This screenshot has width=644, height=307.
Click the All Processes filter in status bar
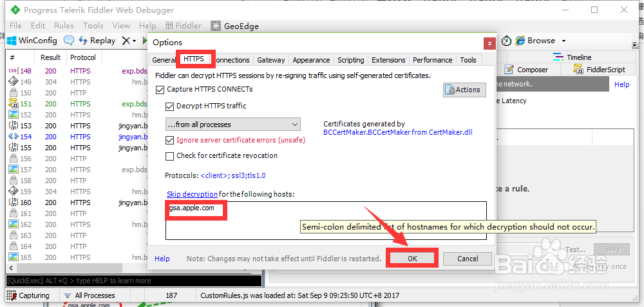coord(90,295)
